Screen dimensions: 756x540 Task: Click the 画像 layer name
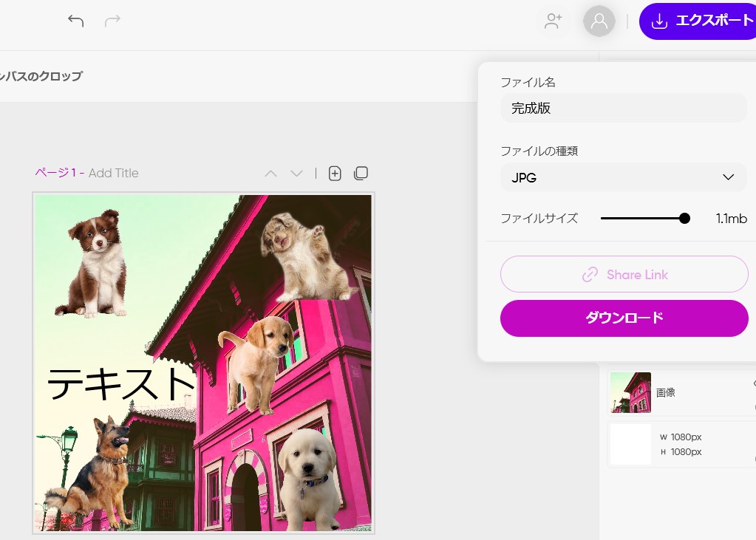[x=665, y=392]
